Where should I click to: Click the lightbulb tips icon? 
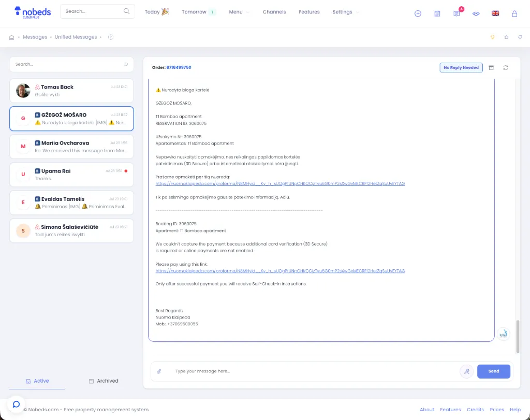click(493, 37)
